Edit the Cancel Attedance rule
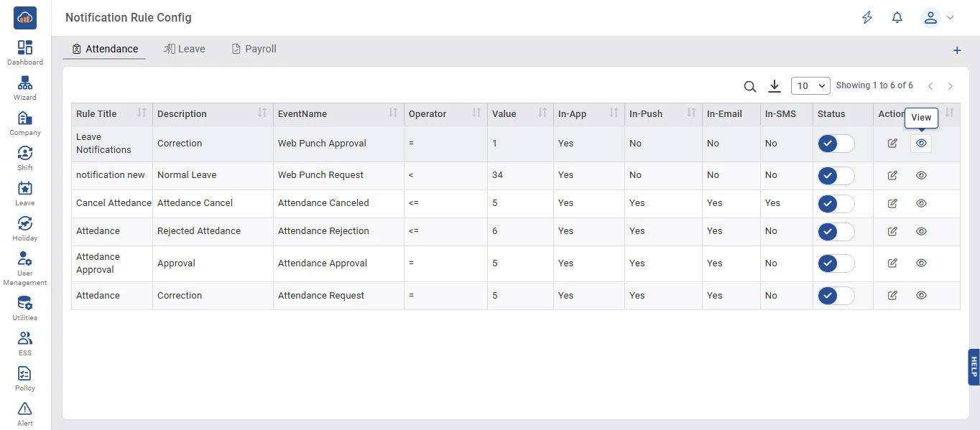The height and width of the screenshot is (430, 980). (x=892, y=203)
